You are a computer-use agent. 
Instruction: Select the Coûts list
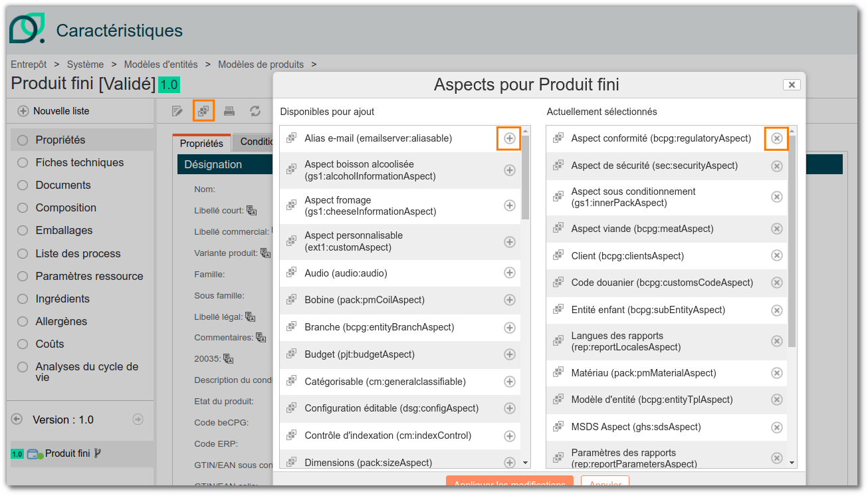coord(80,344)
